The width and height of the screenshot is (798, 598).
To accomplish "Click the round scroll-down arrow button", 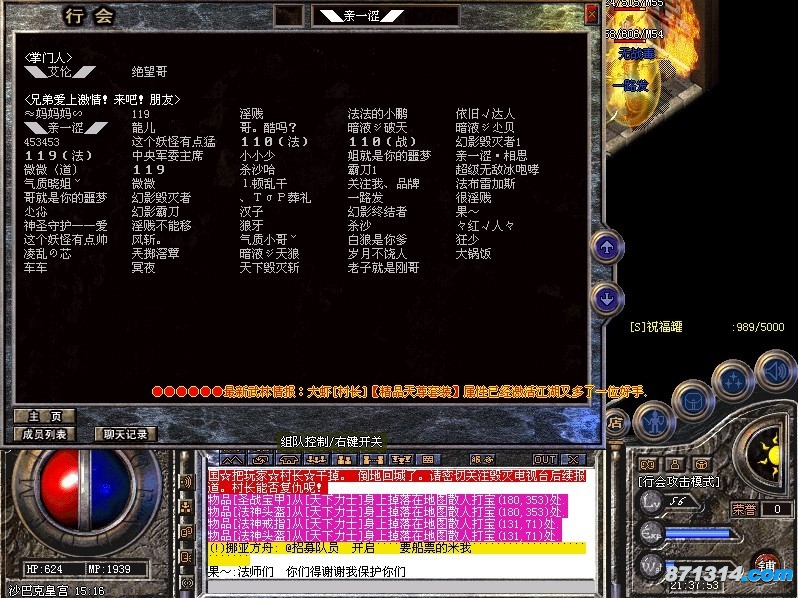I will click(606, 297).
